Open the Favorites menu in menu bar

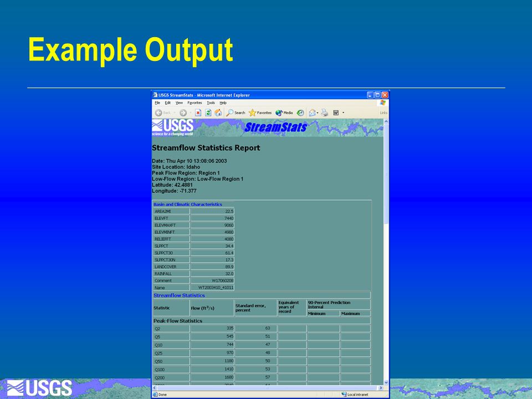[x=195, y=103]
